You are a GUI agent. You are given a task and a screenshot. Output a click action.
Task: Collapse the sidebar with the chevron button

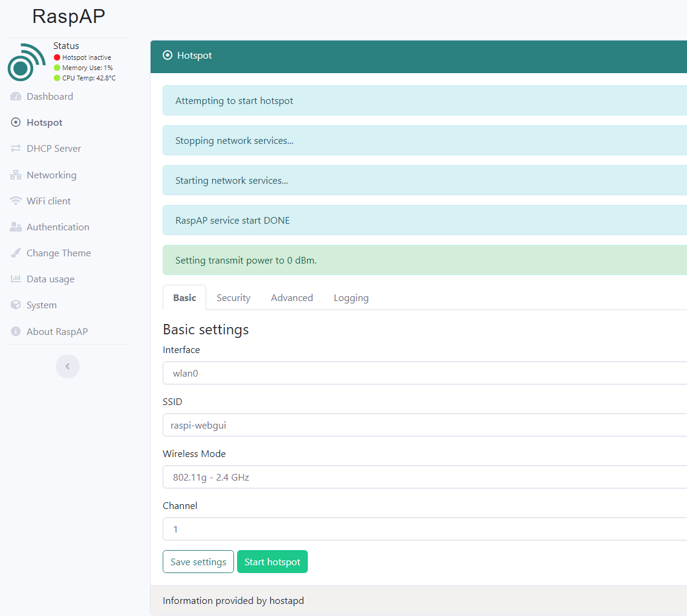coord(68,366)
